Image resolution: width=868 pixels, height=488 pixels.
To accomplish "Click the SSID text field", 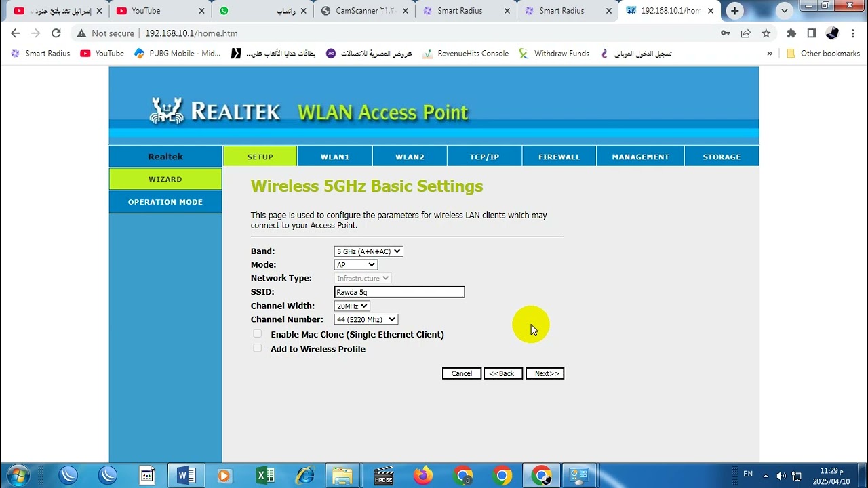I will pos(399,292).
